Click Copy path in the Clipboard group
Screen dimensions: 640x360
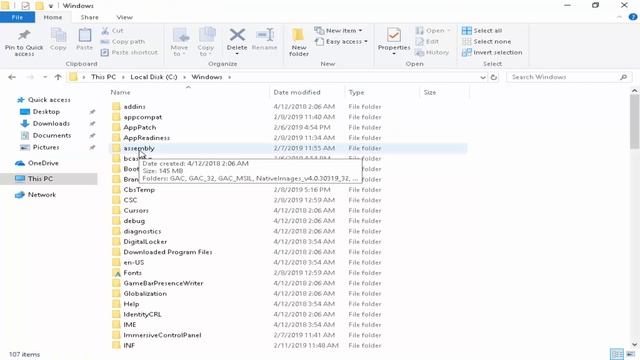123,42
